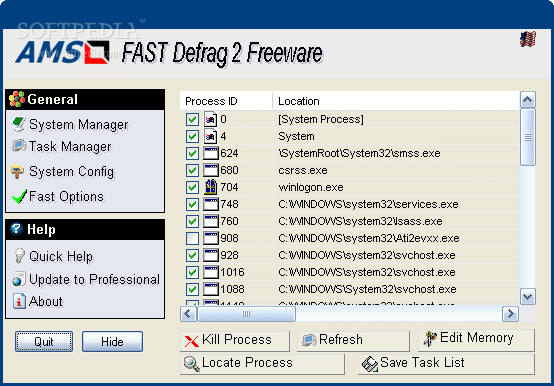This screenshot has width=554, height=386.
Task: Click the Refresh button
Action: click(x=353, y=340)
